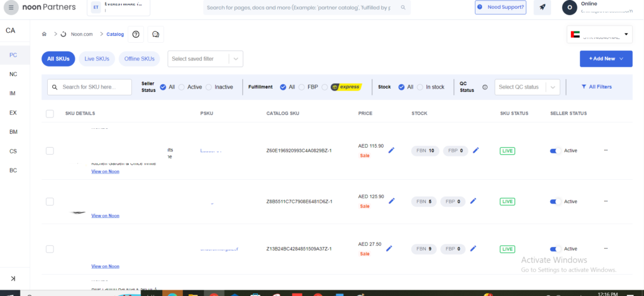This screenshot has width=644, height=296.
Task: Click the home icon in breadcrumb
Action: click(x=44, y=34)
